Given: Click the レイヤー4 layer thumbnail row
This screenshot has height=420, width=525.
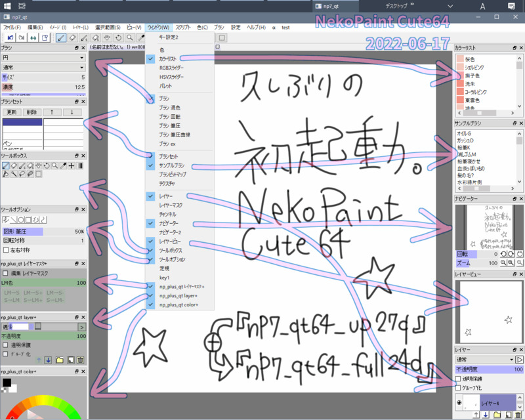Looking at the screenshot, I should 489,402.
